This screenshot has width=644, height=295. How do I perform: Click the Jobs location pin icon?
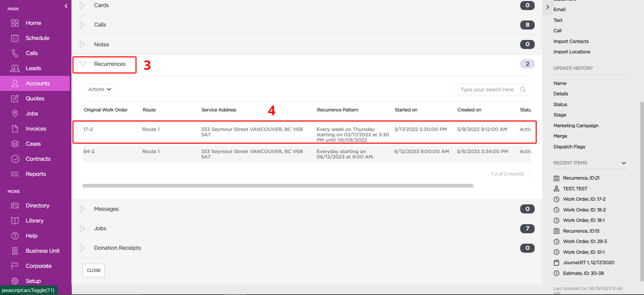[x=15, y=113]
